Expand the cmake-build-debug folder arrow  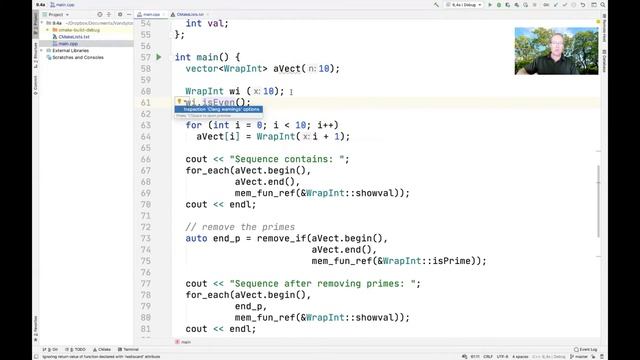48,30
